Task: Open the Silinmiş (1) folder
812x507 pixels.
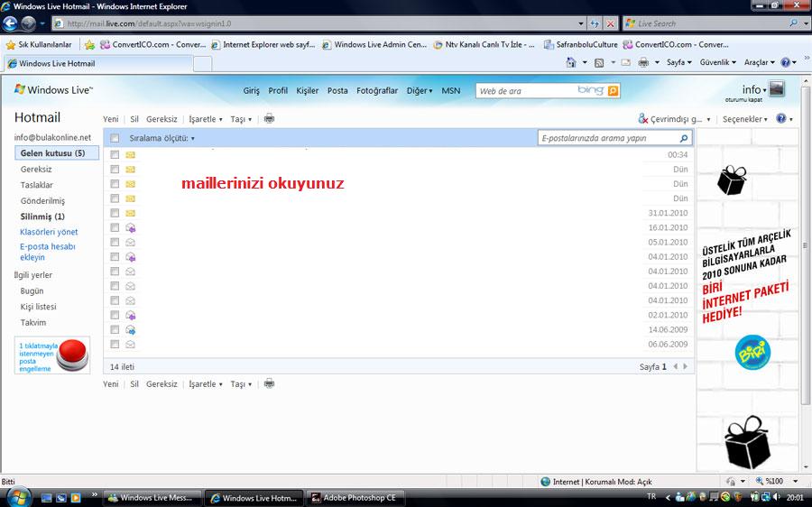Action: pyautogui.click(x=42, y=217)
